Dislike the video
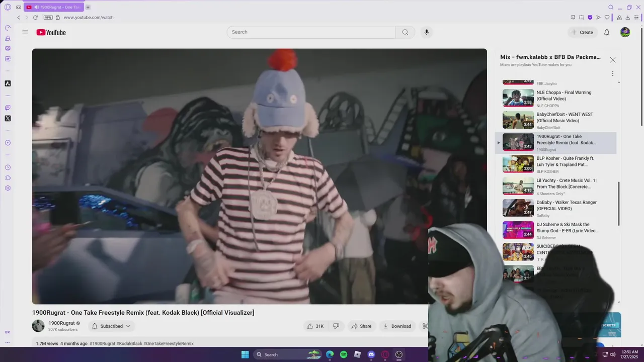The width and height of the screenshot is (644, 362). click(336, 326)
